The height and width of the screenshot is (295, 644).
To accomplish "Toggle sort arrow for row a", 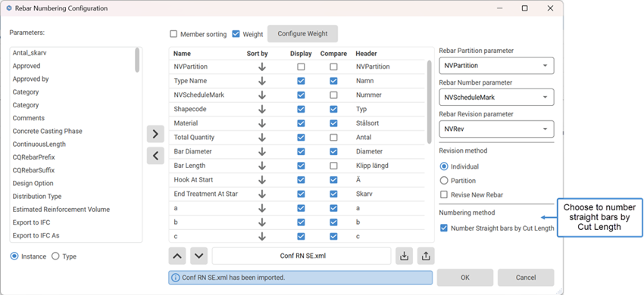I will (x=262, y=208).
